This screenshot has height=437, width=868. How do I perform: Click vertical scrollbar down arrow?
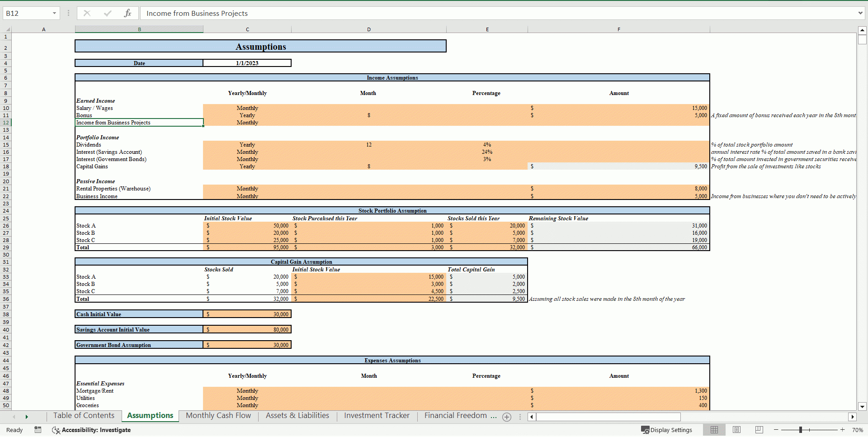862,406
